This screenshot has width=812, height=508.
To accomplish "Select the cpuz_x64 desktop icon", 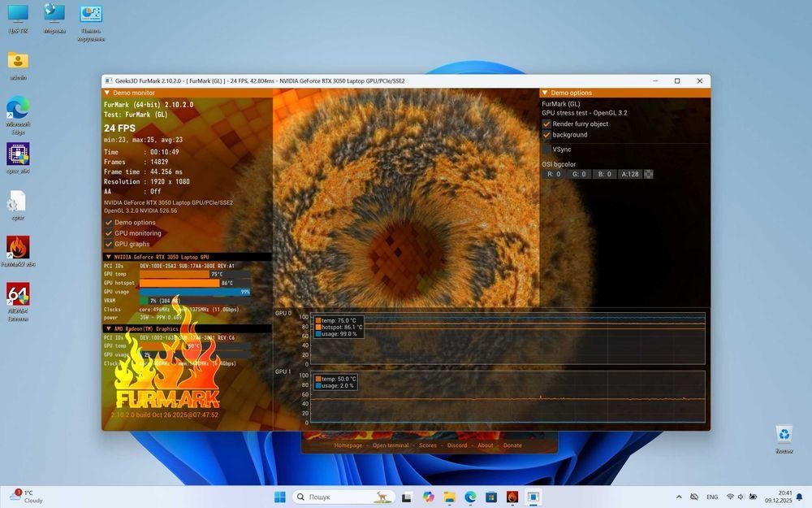I will 18,158.
